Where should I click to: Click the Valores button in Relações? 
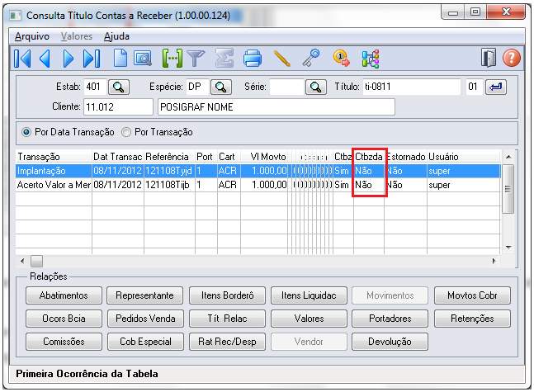click(309, 319)
